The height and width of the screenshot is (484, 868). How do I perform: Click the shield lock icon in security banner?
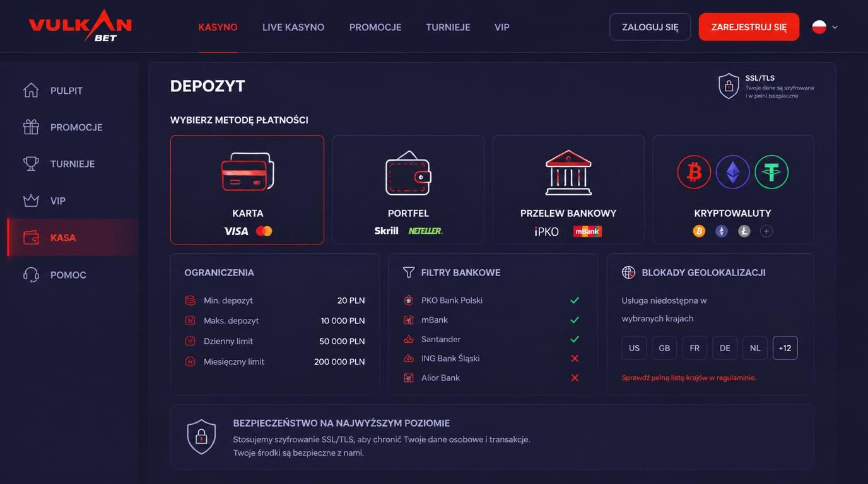coord(201,437)
